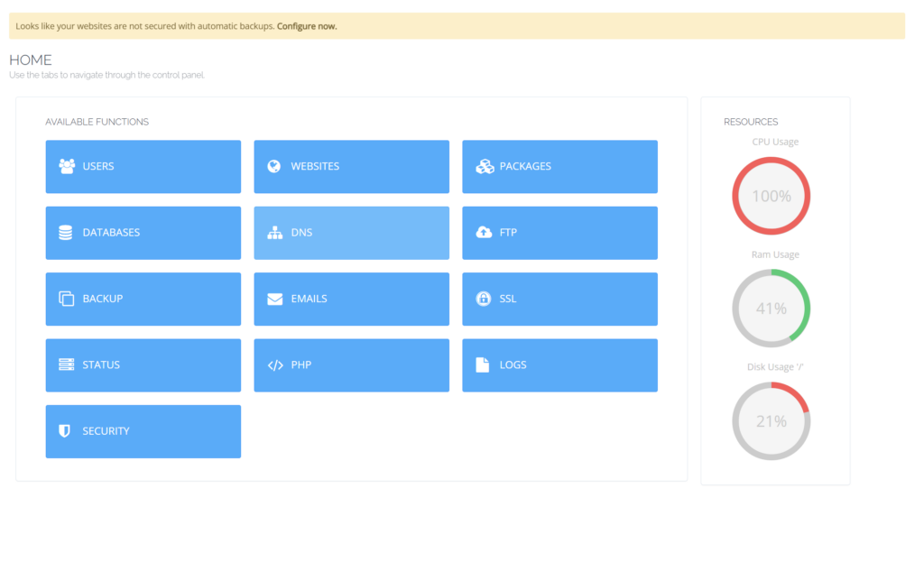View the server STATUS tile
Viewport: 924px width, 581px height.
[x=143, y=365]
